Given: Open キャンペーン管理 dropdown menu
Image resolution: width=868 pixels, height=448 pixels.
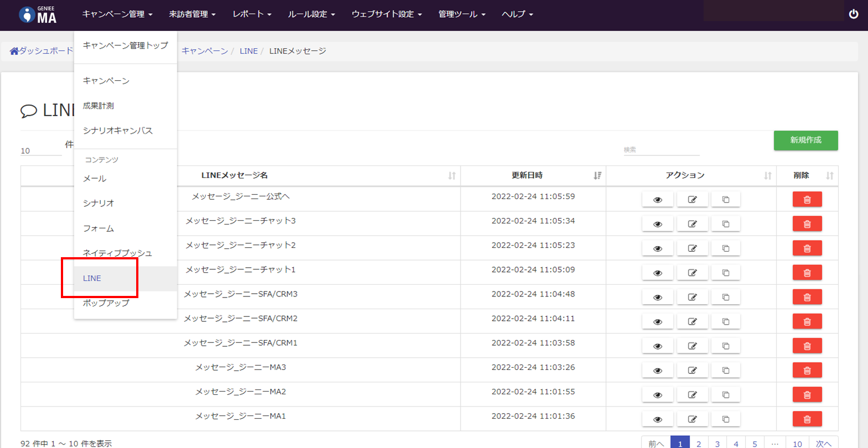Looking at the screenshot, I should pyautogui.click(x=117, y=14).
